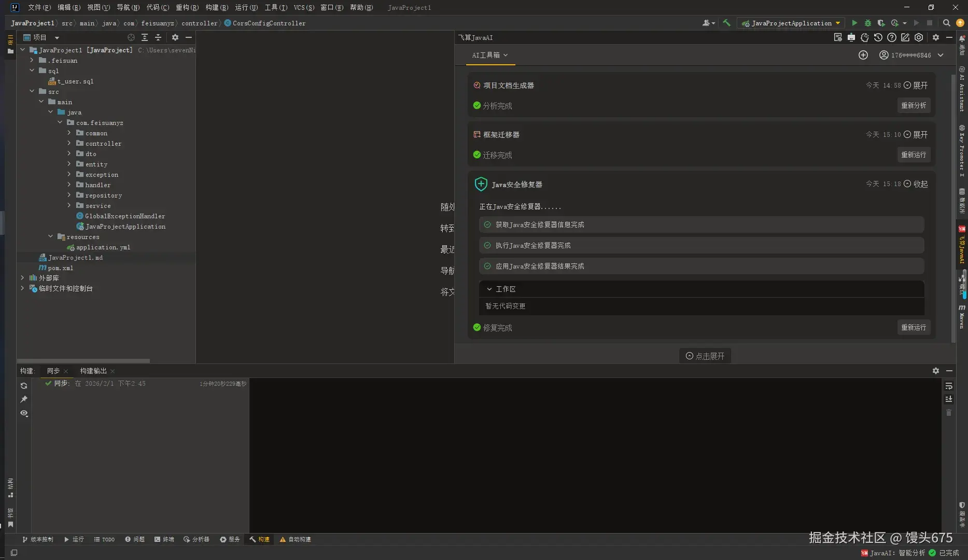Image resolution: width=968 pixels, height=560 pixels.
Task: Open the 文件(F) menu
Action: 39,7
